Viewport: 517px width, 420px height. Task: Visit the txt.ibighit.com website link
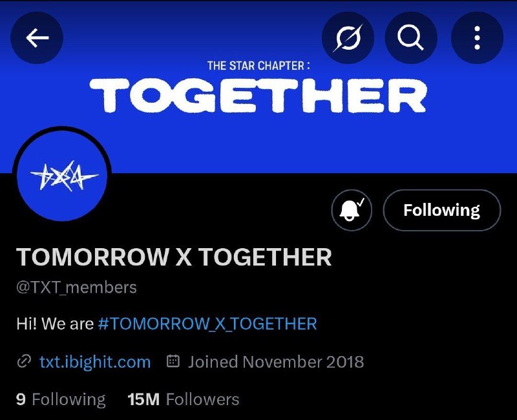point(95,362)
